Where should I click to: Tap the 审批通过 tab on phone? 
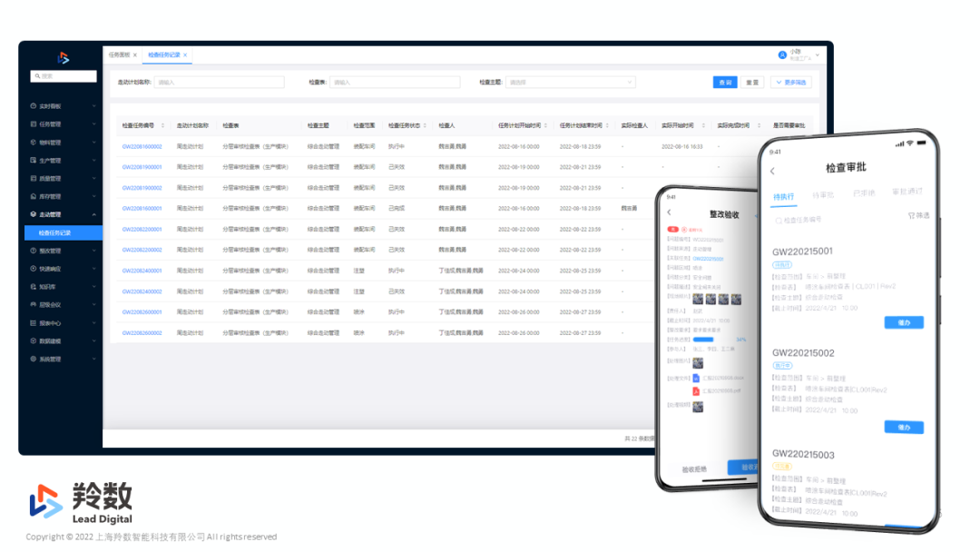[907, 192]
